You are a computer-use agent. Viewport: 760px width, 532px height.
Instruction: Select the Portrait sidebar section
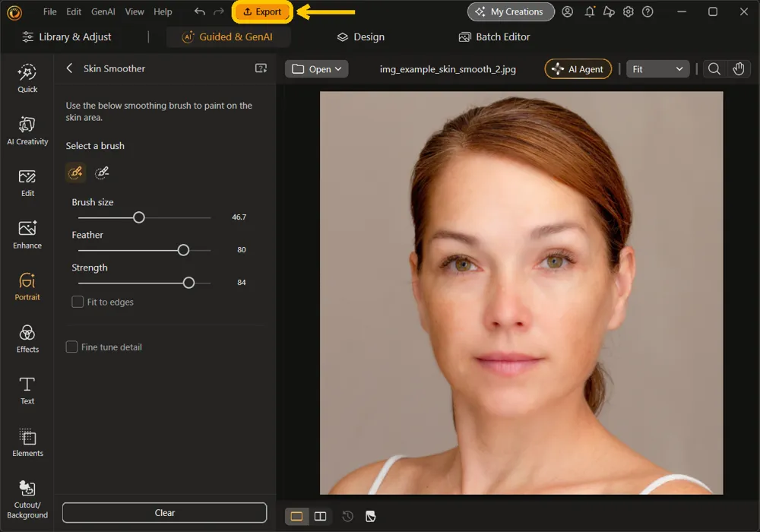tap(27, 287)
